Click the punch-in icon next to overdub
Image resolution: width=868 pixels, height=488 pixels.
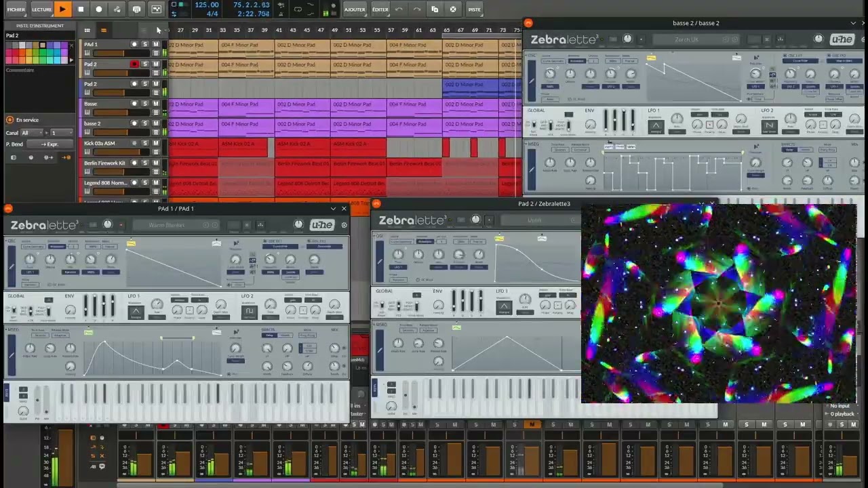point(157,9)
